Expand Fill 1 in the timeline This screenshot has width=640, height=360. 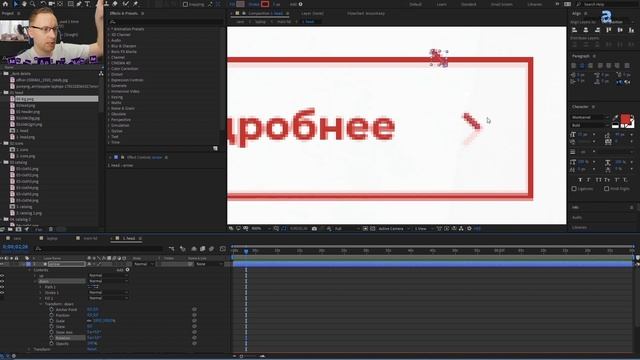coord(41,298)
